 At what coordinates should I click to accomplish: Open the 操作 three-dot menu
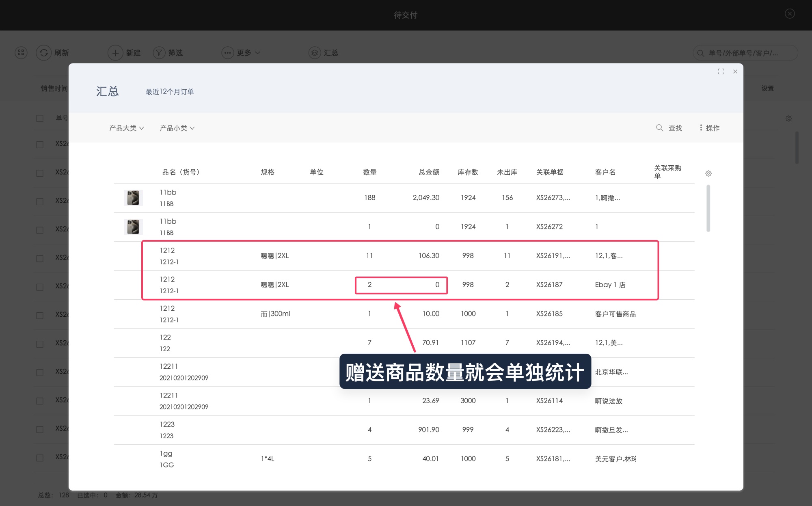point(709,128)
